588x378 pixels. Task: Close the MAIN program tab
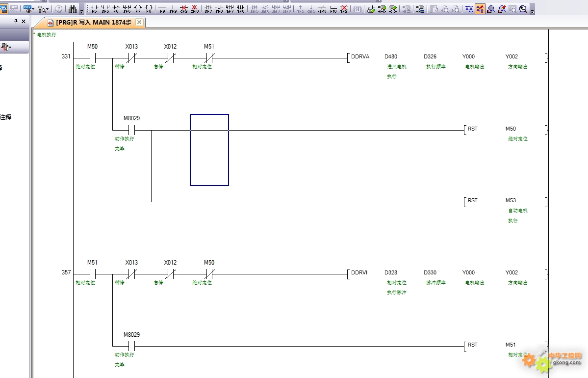pyautogui.click(x=139, y=23)
